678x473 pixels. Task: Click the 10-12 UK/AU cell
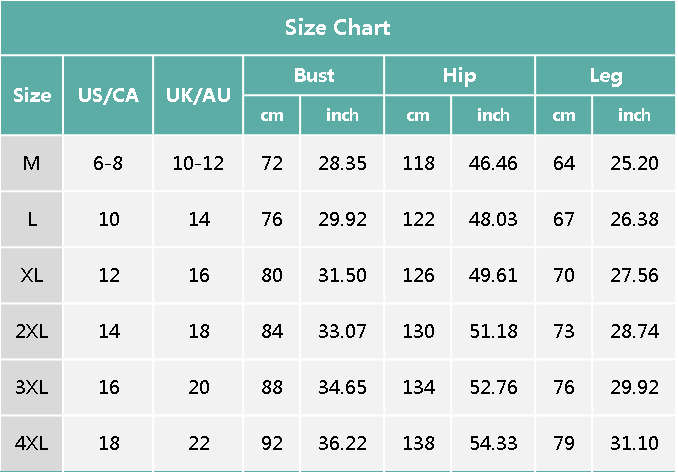(x=198, y=163)
